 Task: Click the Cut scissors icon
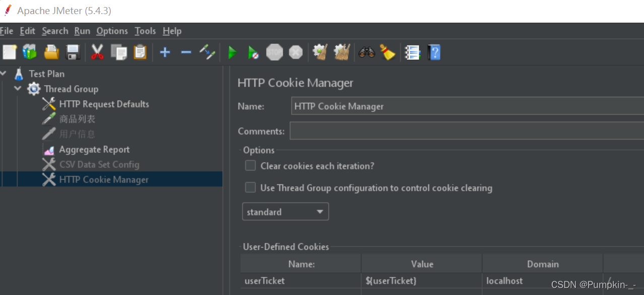point(97,52)
